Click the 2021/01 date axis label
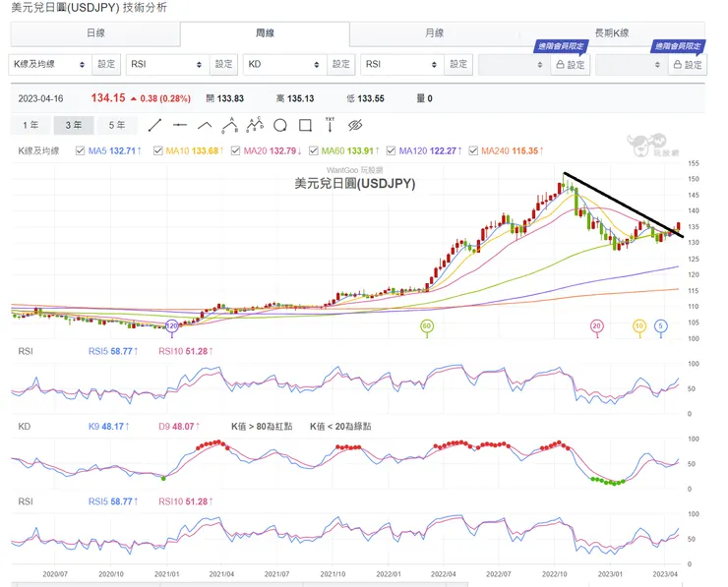 point(166,574)
